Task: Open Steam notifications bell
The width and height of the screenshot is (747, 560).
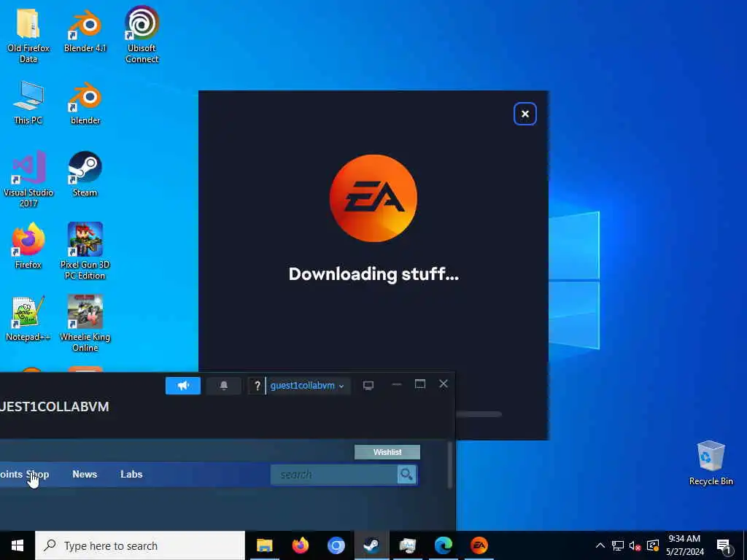Action: [223, 386]
